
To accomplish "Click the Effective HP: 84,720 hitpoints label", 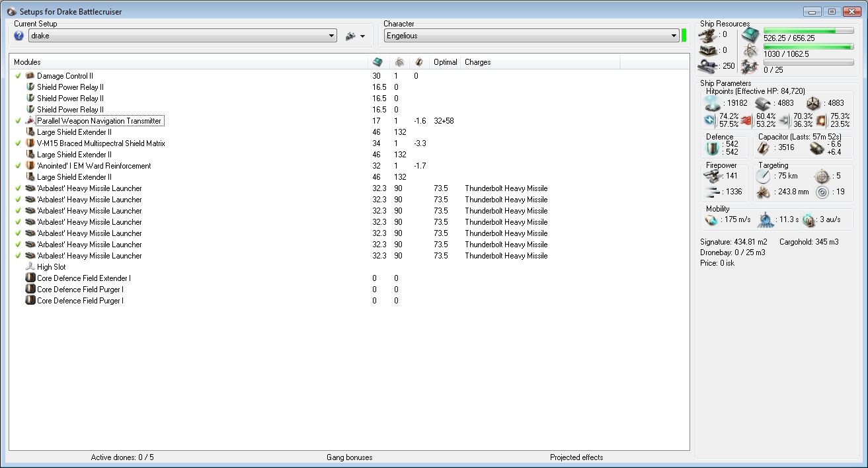I will pyautogui.click(x=755, y=91).
